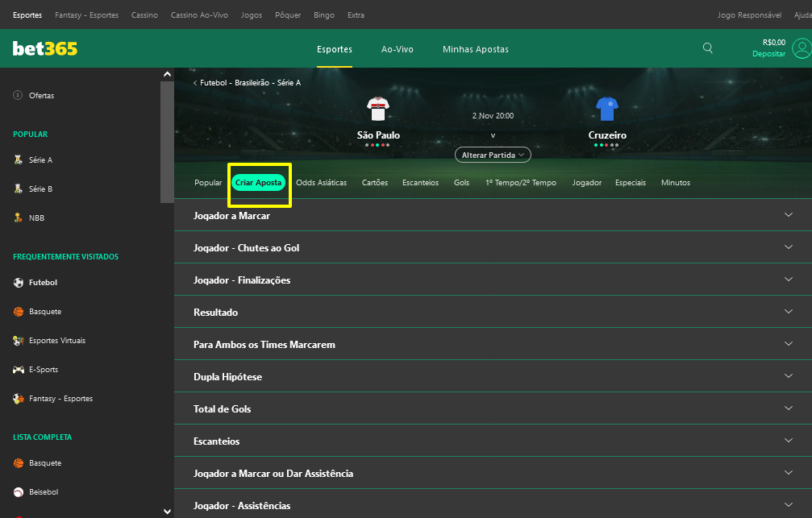Click the Futebol soccer ball icon
Image resolution: width=812 pixels, height=518 pixels.
pos(19,283)
